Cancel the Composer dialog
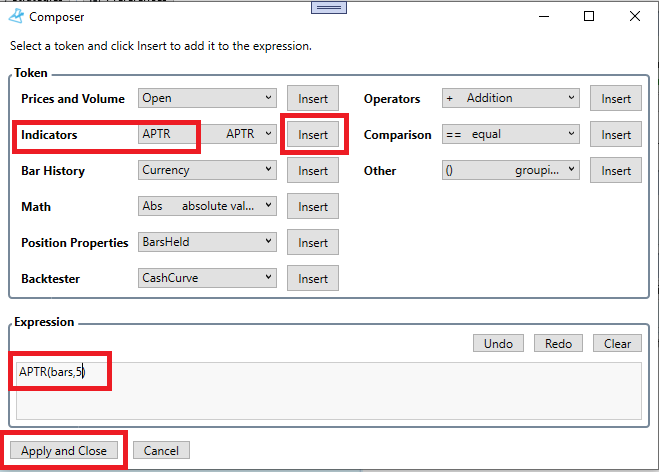This screenshot has width=659, height=472. [161, 451]
